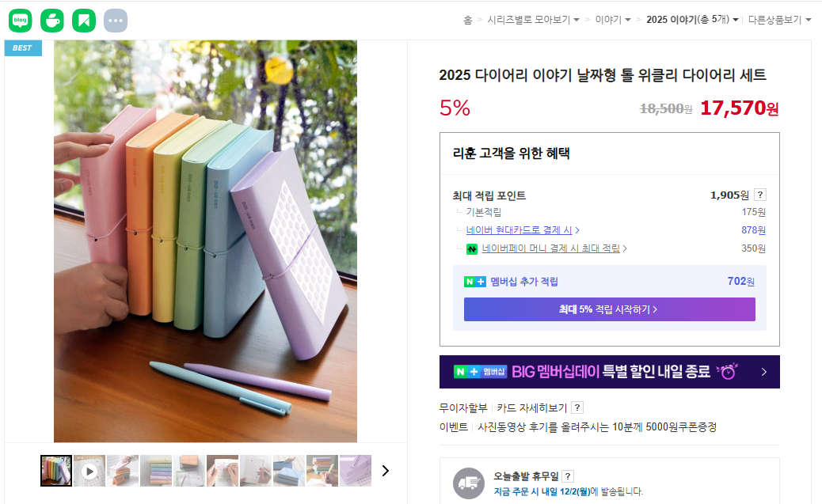Click the Naver Cafe share icon

coord(52,21)
